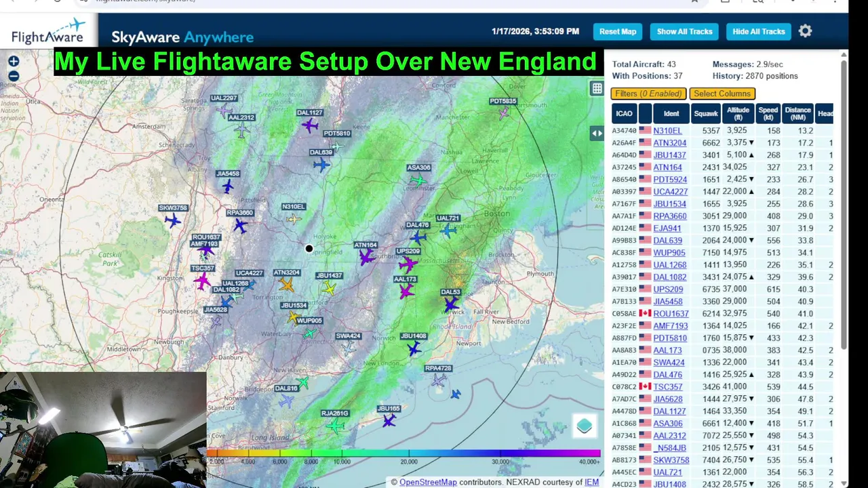Select the PDT5835 aircraft icon on map

[x=503, y=114]
